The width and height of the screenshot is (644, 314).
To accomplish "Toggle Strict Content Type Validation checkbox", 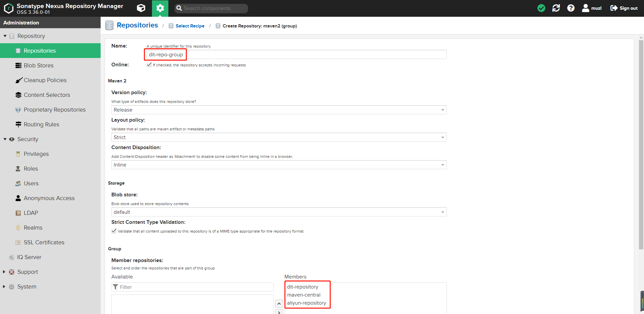I will tap(114, 231).
